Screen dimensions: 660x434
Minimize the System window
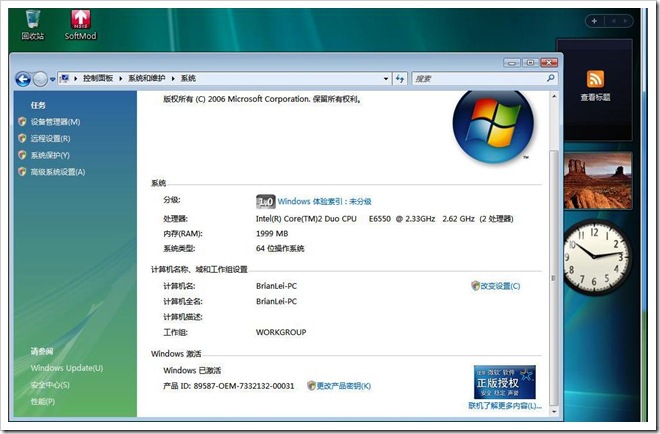pyautogui.click(x=512, y=63)
